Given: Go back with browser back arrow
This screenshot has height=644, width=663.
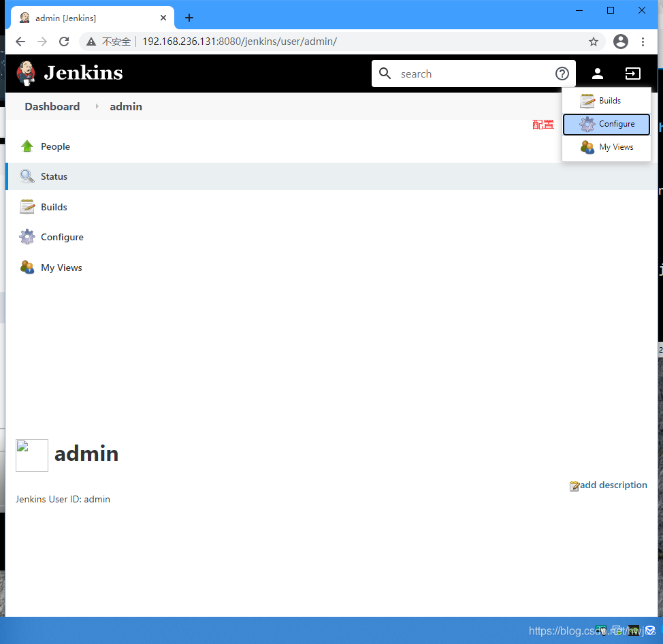Looking at the screenshot, I should 20,42.
